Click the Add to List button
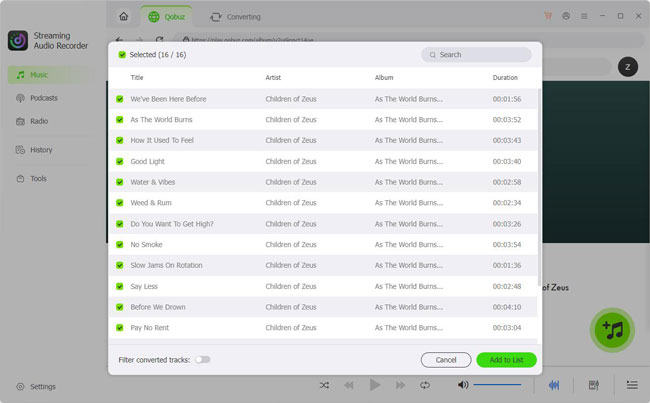Image resolution: width=650 pixels, height=403 pixels. pos(507,360)
